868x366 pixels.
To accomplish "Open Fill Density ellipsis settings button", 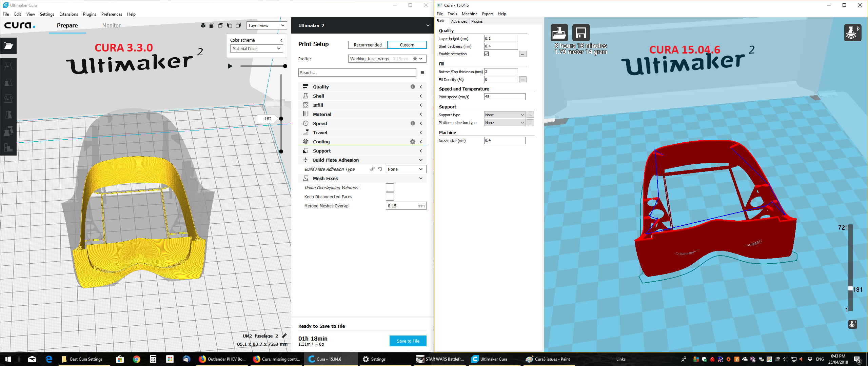I will tap(523, 79).
